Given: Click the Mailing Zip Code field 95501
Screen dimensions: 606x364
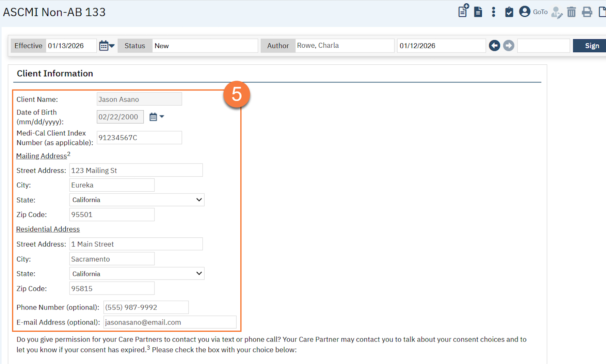Looking at the screenshot, I should coord(112,215).
